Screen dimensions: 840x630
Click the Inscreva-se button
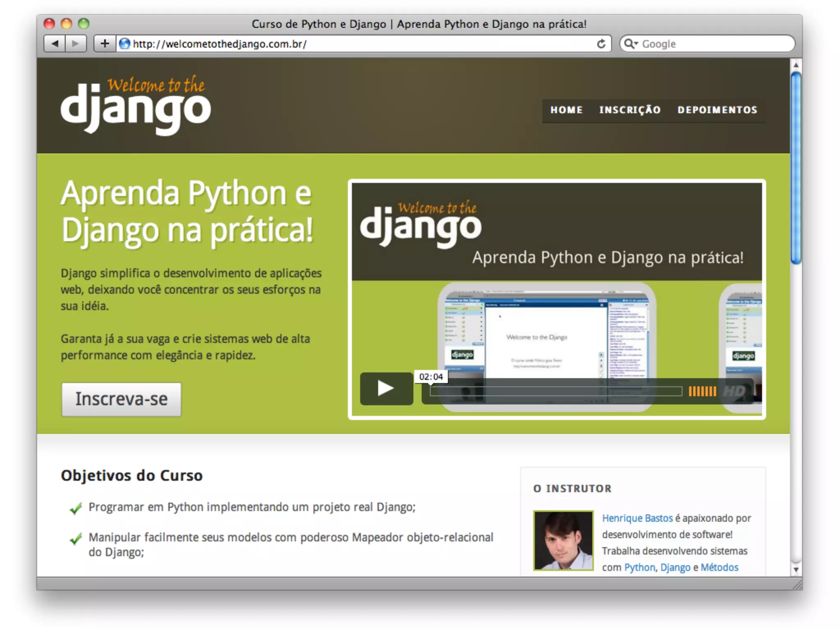coord(121,399)
